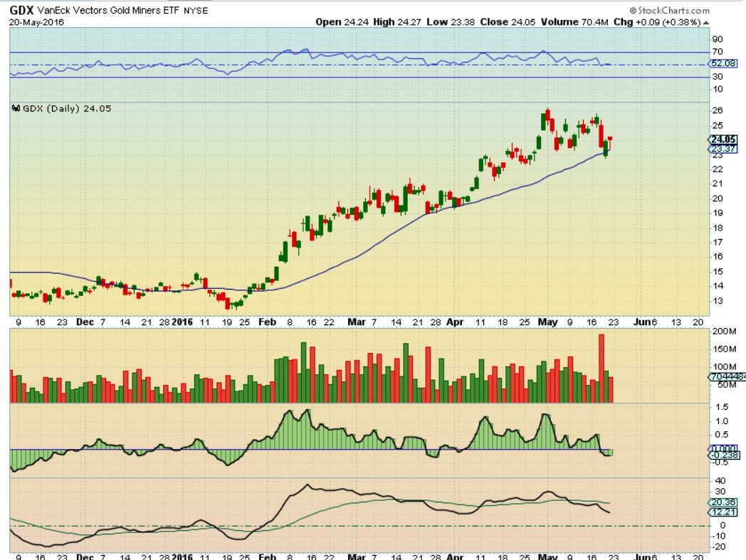The width and height of the screenshot is (746, 560).
Task: Click the GDX (Daily) 24.05 legend label
Action: tap(67, 108)
